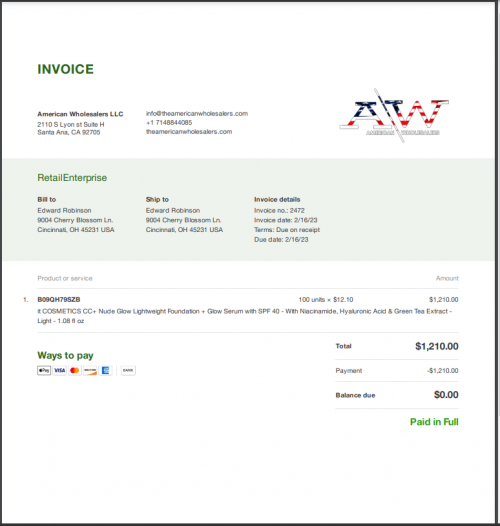Click Invoice date: 2/16/23
Screen dimensions: 500x526
click(286, 220)
